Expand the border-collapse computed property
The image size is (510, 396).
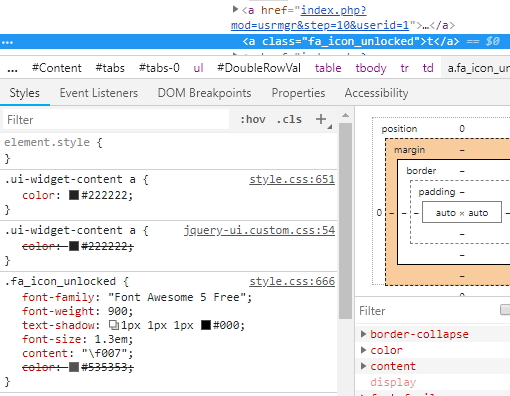(x=364, y=334)
